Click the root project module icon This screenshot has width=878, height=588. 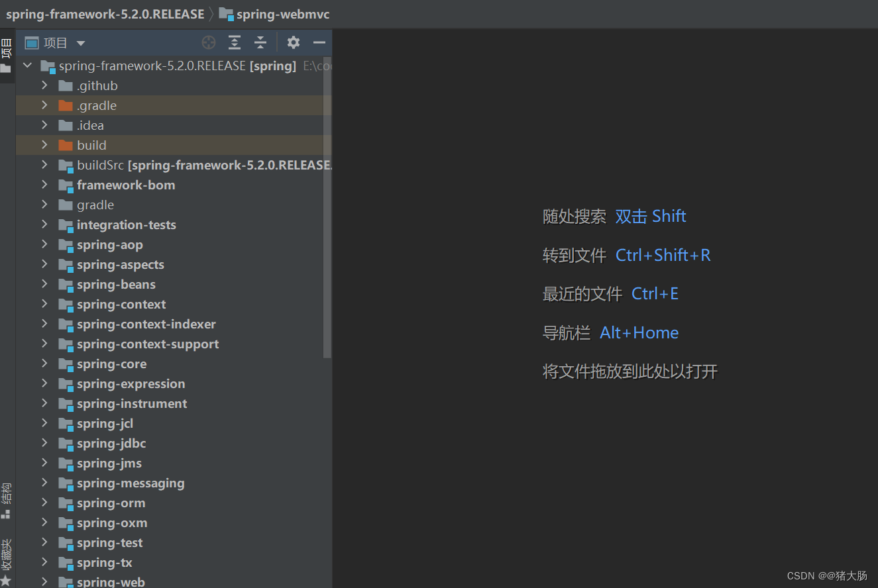tap(48, 66)
